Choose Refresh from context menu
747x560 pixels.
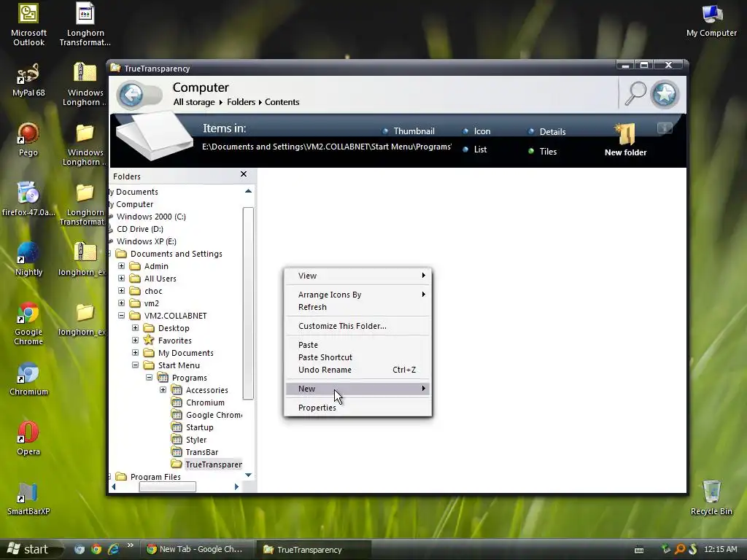coord(357,307)
